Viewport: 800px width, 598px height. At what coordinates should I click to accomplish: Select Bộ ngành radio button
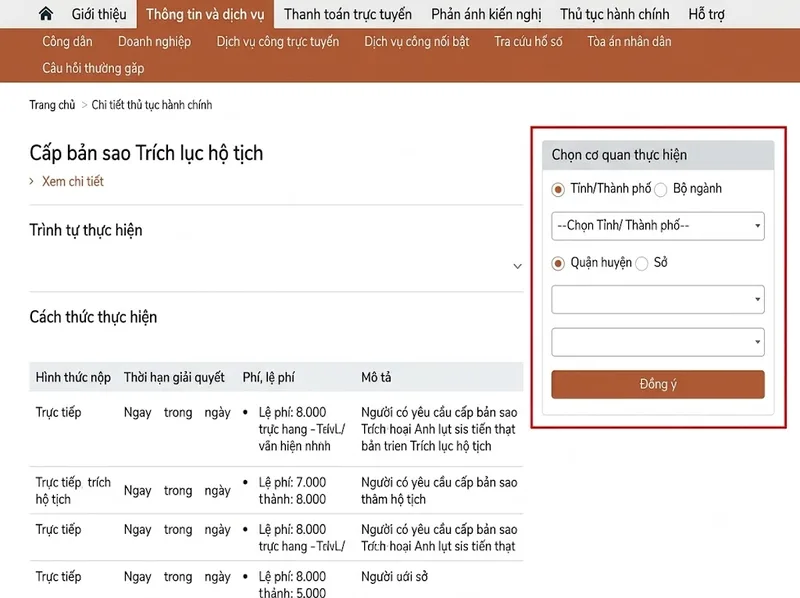tap(660, 189)
